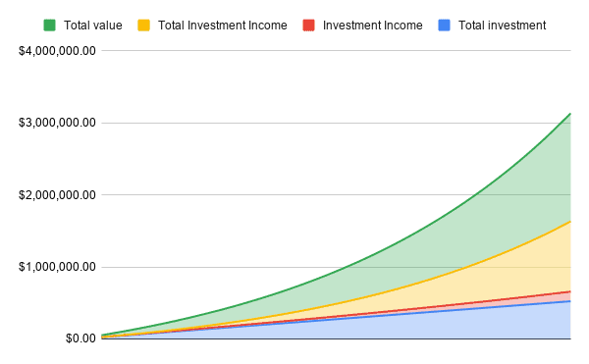Click the yellow Total Investment Income swatch
Viewport: 589px width, 364px height.
[144, 26]
